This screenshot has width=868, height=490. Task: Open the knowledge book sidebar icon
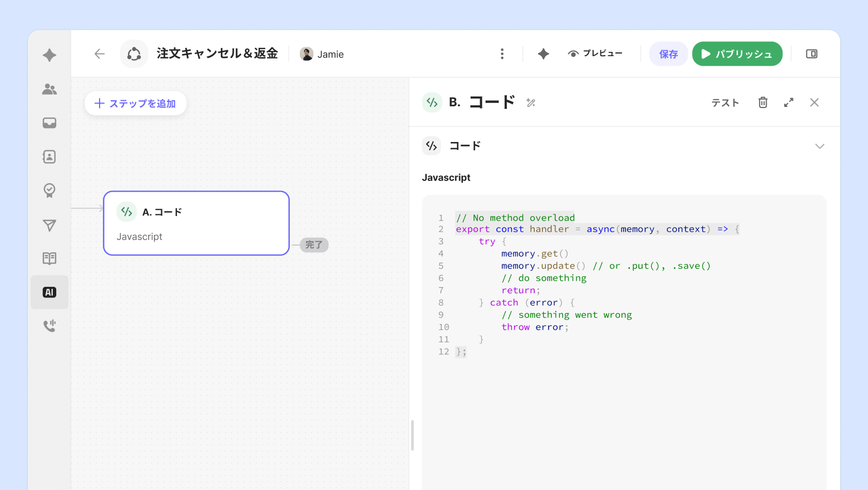coord(50,258)
